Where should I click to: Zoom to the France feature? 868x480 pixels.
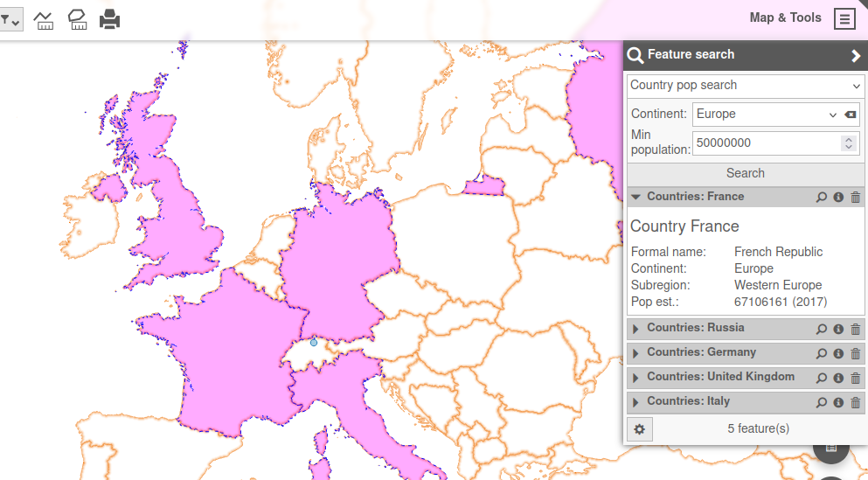(x=821, y=198)
